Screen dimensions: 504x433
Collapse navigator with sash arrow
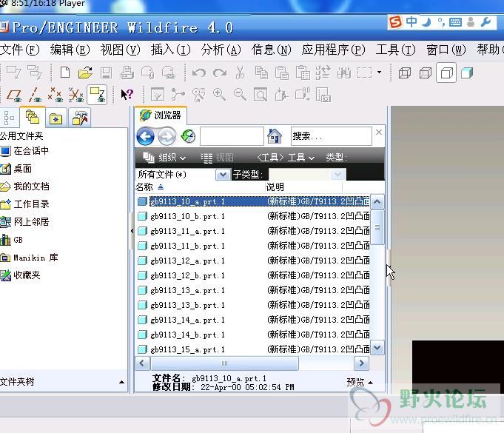pos(132,231)
